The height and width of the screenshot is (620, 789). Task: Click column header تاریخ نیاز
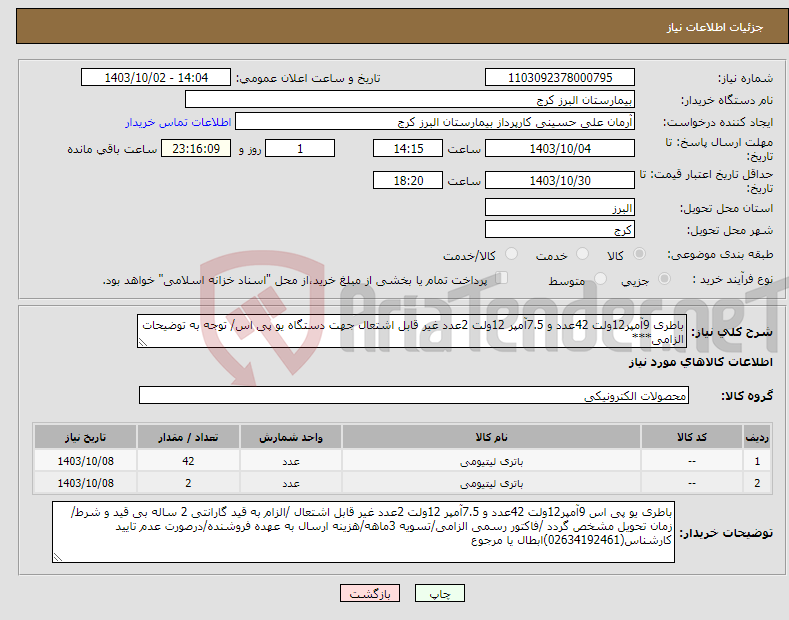[x=86, y=437]
